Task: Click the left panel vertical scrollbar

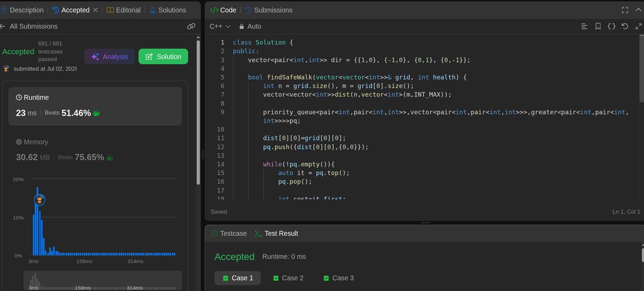Action: 198,111
